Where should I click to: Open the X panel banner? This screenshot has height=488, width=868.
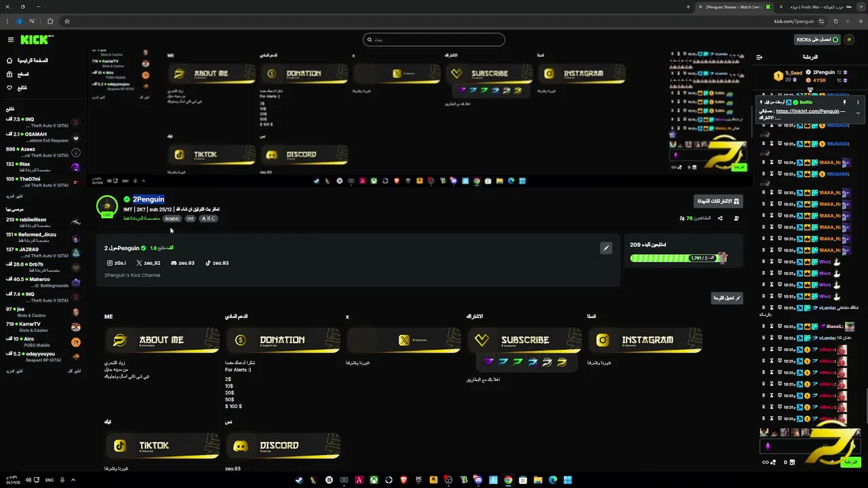pyautogui.click(x=403, y=340)
